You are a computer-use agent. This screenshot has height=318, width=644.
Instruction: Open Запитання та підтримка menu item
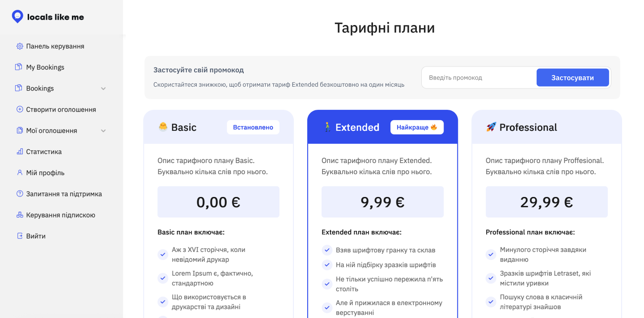(x=64, y=194)
